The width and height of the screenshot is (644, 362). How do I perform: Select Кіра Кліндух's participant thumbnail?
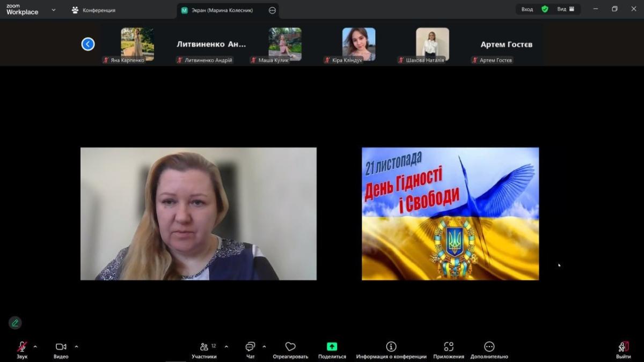358,45
